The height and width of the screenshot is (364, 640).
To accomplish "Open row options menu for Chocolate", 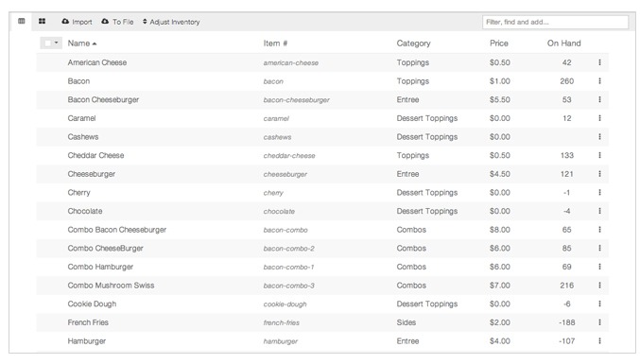I will tap(599, 211).
